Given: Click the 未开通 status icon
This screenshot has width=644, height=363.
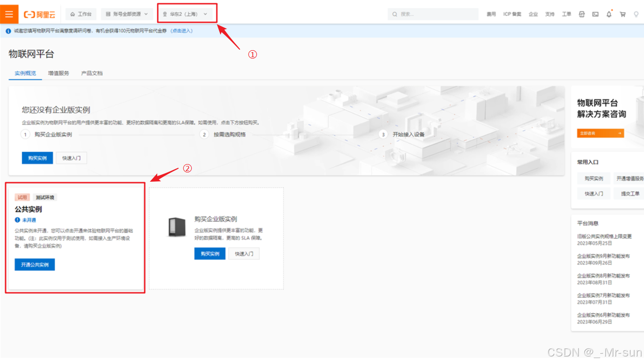Looking at the screenshot, I should (x=17, y=220).
